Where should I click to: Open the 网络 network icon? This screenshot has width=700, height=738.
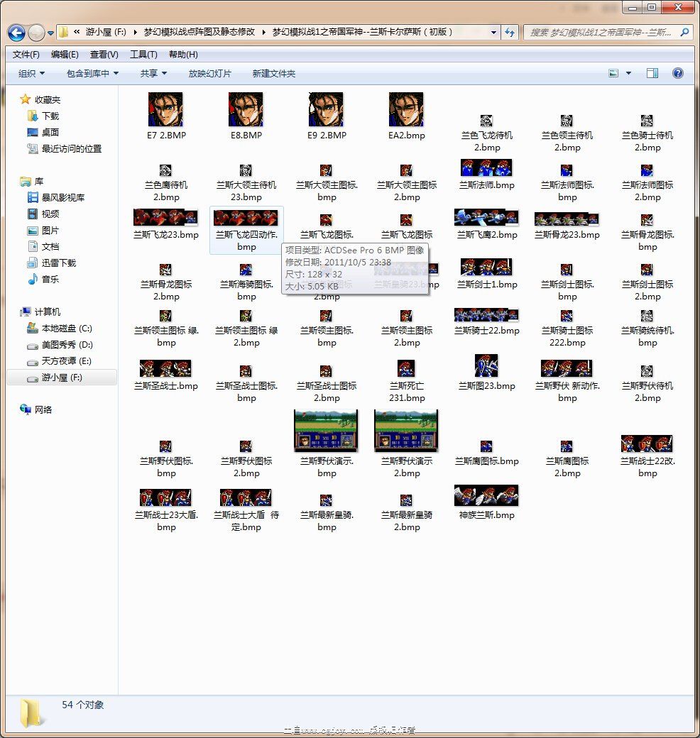[43, 409]
